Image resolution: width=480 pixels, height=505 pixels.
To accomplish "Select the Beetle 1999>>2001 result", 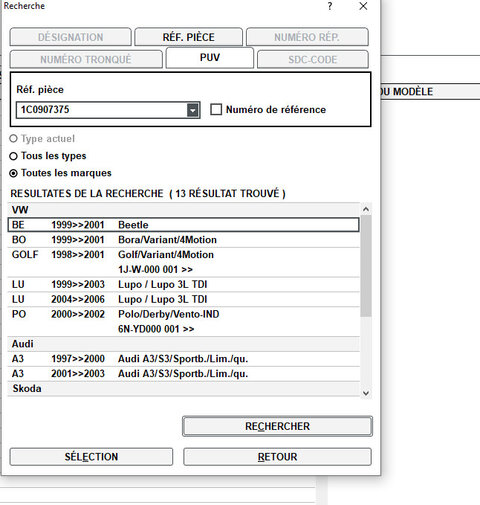I will point(184,225).
